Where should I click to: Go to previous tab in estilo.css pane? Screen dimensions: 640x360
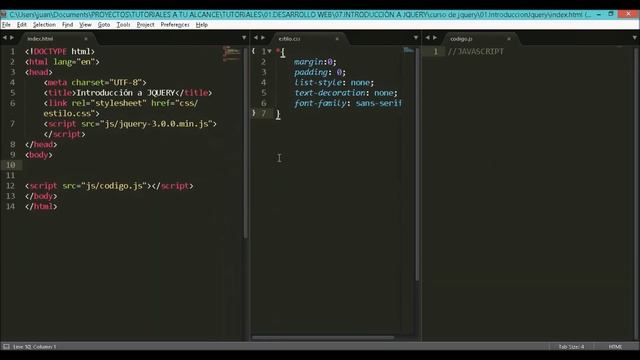(x=256, y=38)
